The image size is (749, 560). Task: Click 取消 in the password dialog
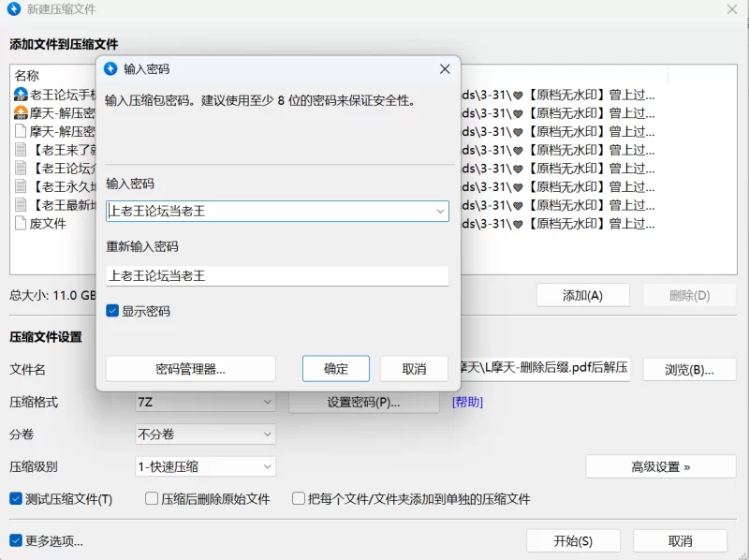coord(414,368)
